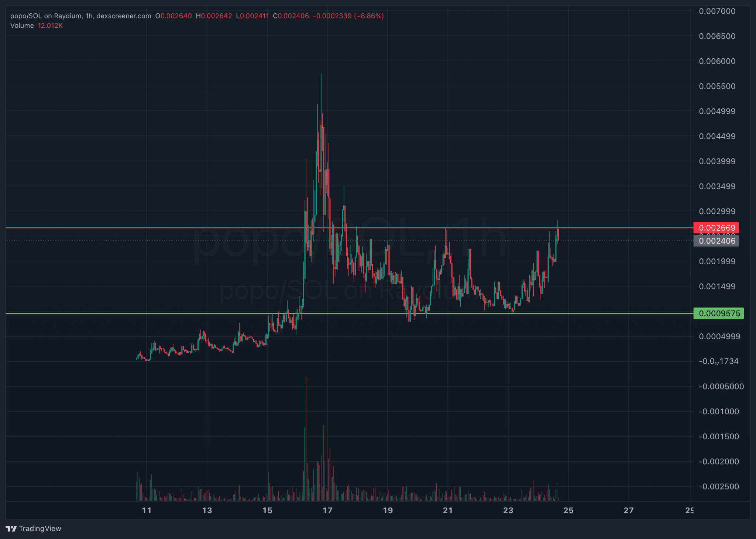Click date label 17 on time axis
The width and height of the screenshot is (756, 539).
click(327, 511)
